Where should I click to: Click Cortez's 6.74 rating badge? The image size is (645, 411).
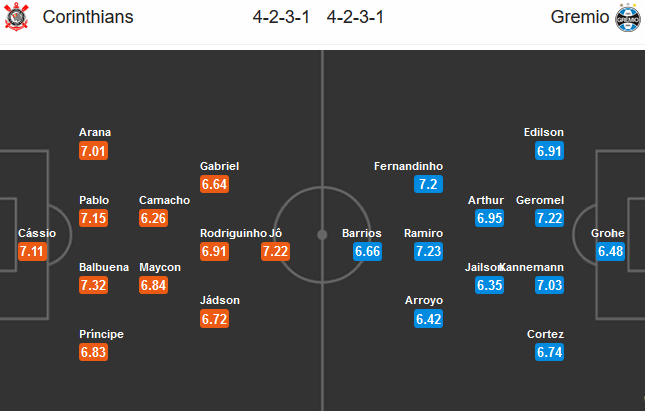550,352
